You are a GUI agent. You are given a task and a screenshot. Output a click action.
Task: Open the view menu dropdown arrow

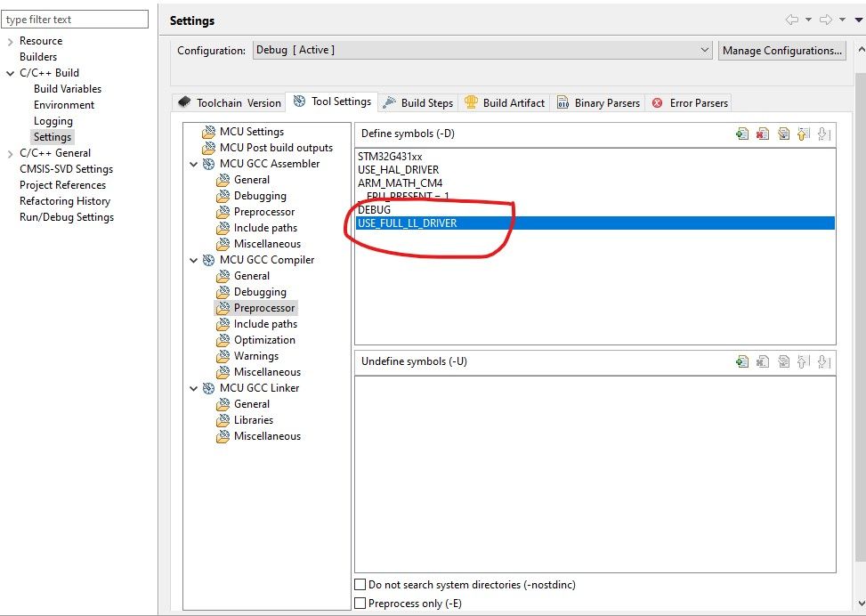click(859, 20)
